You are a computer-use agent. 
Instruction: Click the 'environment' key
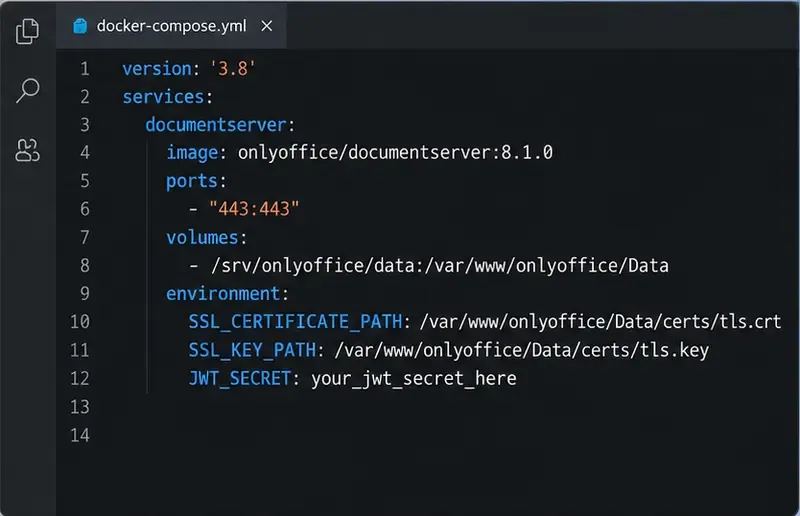click(x=223, y=294)
